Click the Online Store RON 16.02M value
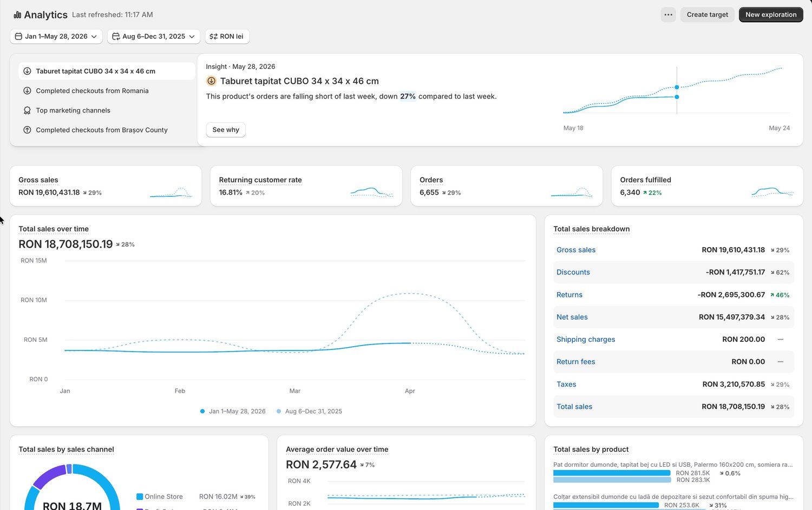This screenshot has width=812, height=510. [x=218, y=496]
